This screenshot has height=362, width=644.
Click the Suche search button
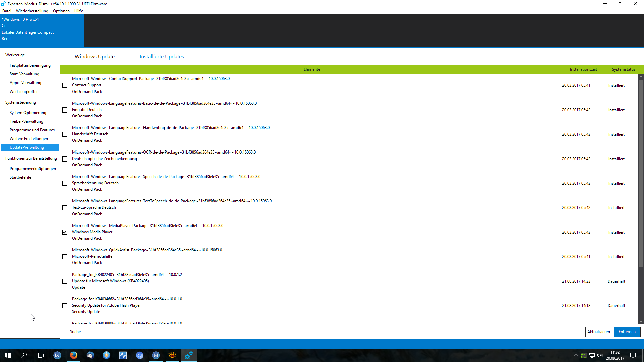coord(75,332)
